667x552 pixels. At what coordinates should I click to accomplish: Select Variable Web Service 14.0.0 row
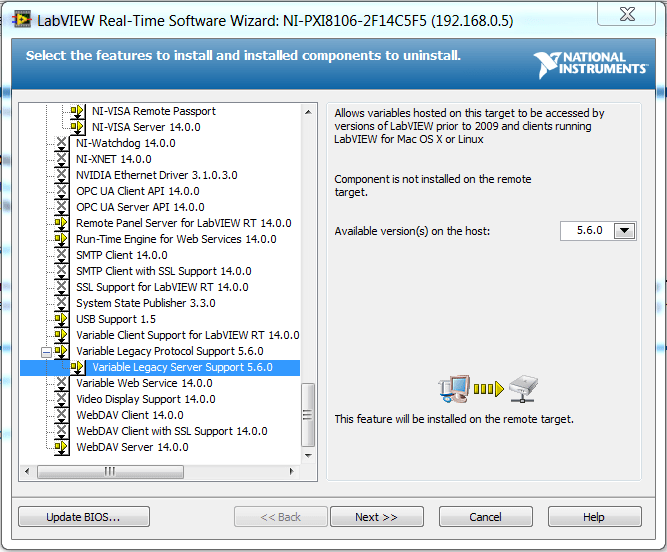(x=145, y=384)
